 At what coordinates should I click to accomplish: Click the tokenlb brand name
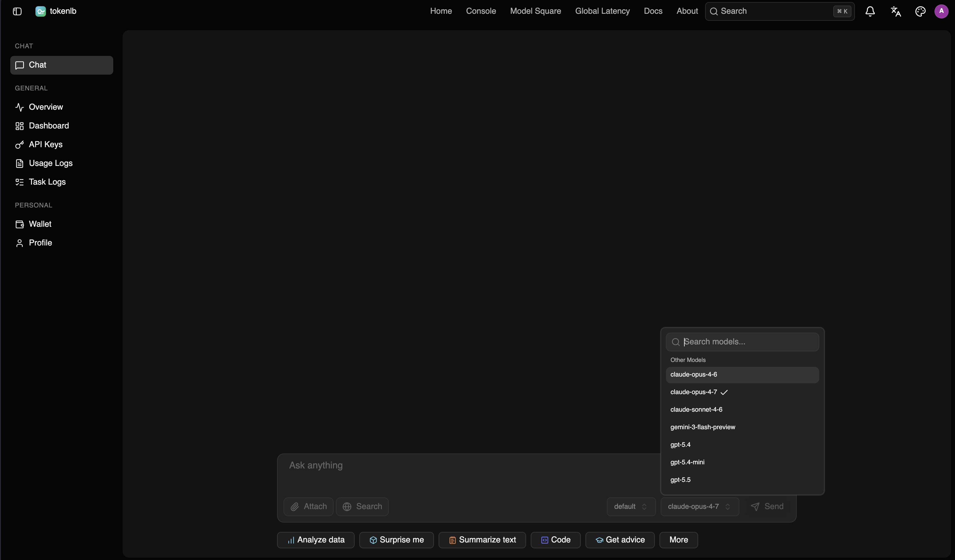[x=63, y=11]
